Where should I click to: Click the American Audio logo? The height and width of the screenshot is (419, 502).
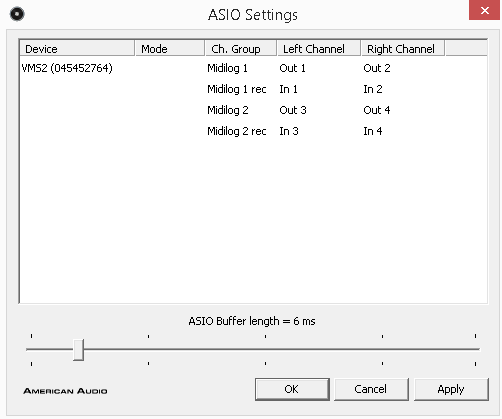pyautogui.click(x=65, y=391)
